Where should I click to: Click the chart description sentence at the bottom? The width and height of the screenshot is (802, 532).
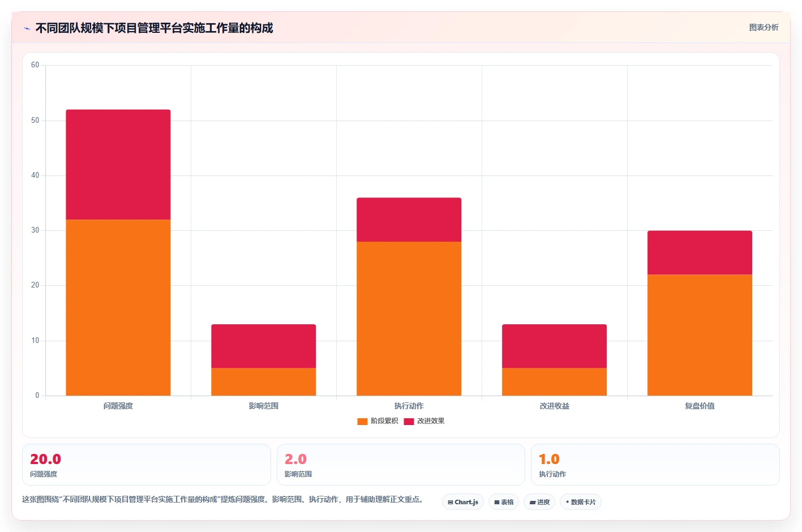(222, 499)
